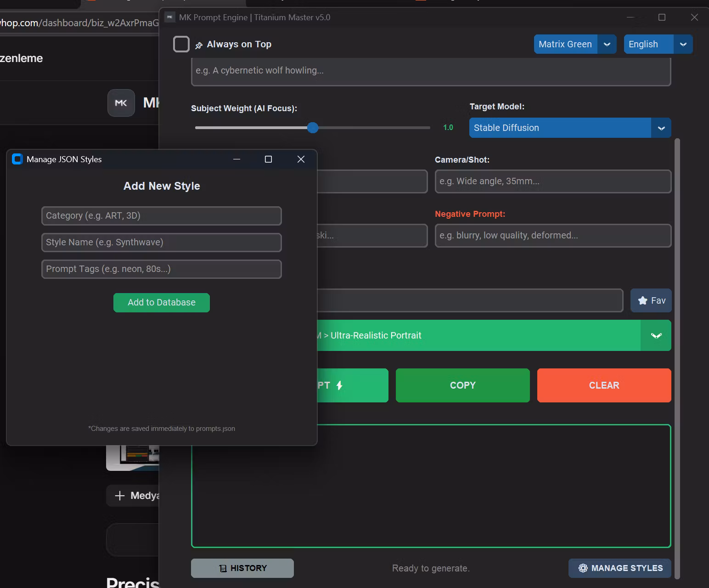Expand the language dropdown chevron arrow
709x588 pixels.
683,44
